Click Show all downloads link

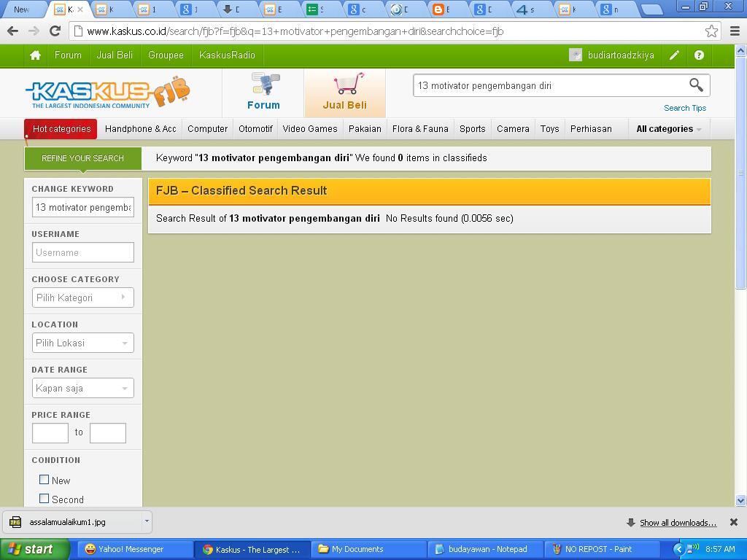[x=678, y=523]
